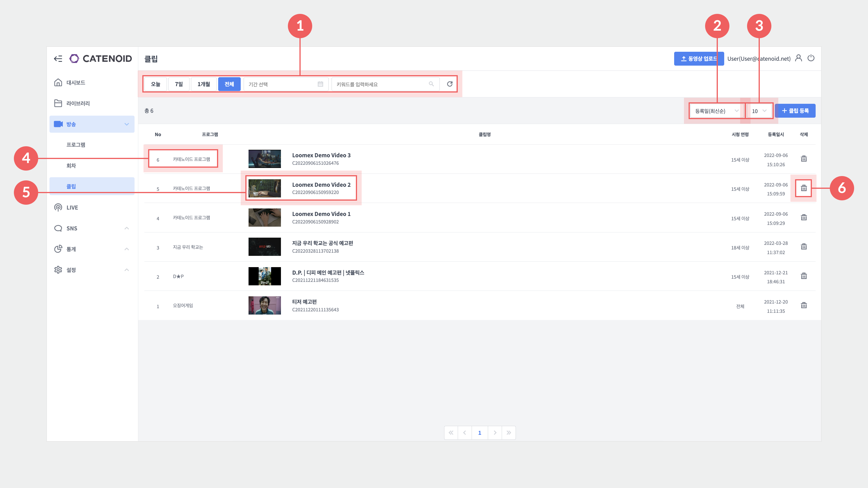The image size is (868, 488).
Task: Go to 라이브러리 in the sidebar
Action: point(78,103)
